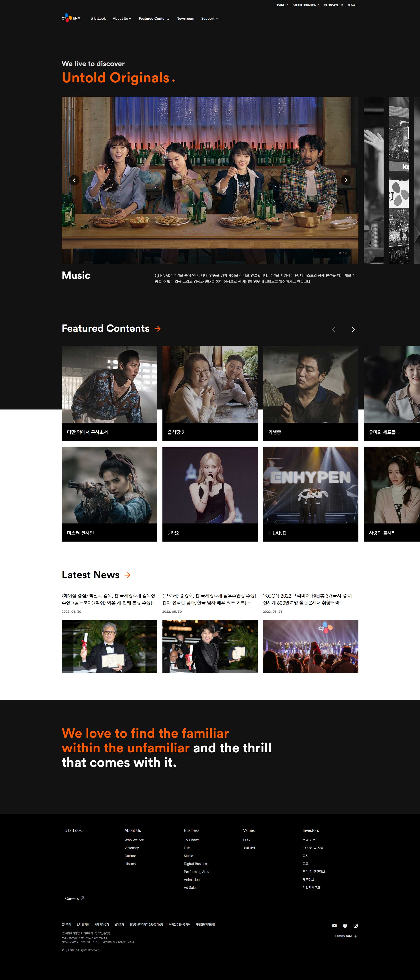
Task: Expand the About Us dropdown menu
Action: [x=122, y=18]
